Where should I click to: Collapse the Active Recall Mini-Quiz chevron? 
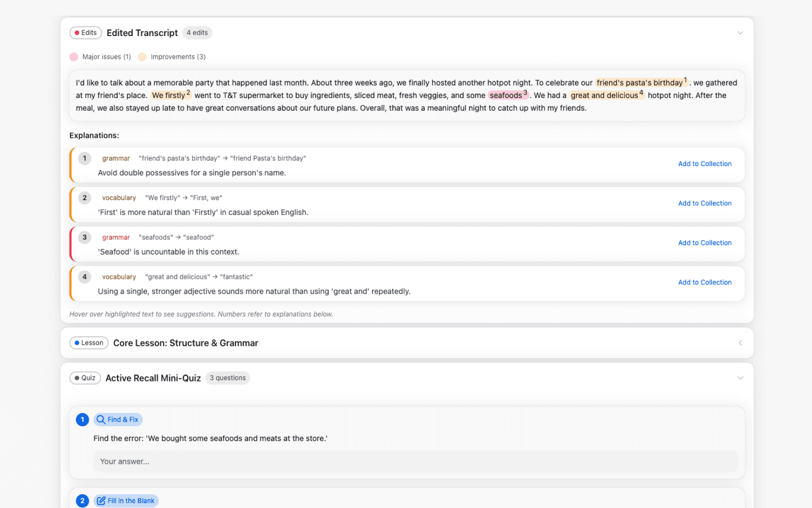tap(740, 378)
